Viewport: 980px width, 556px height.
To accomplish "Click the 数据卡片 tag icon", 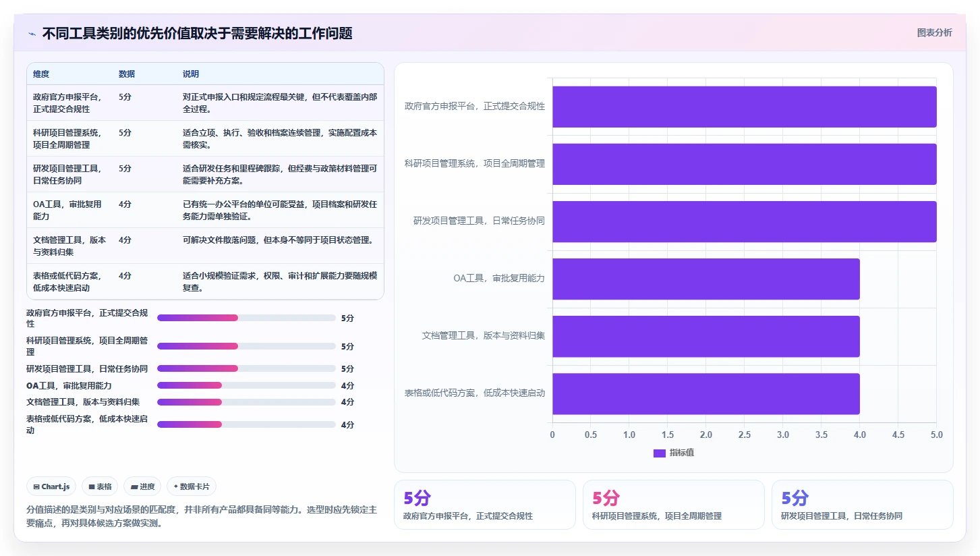I will click(x=176, y=486).
